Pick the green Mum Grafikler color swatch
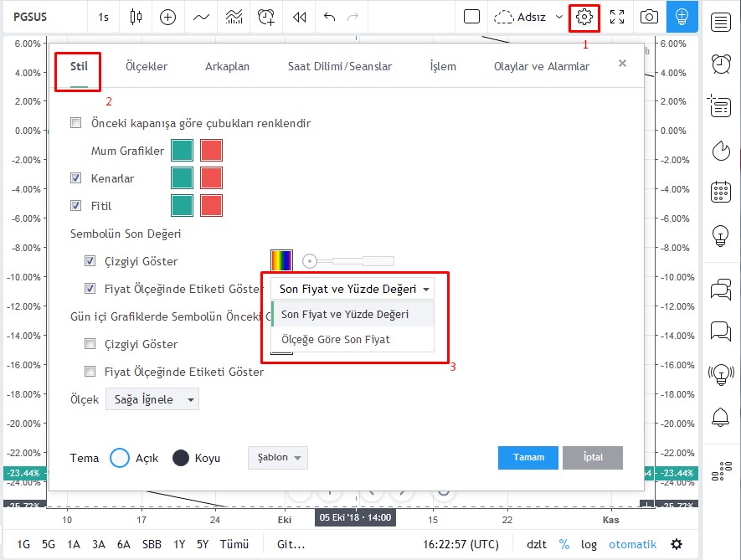This screenshot has width=741, height=560. pos(182,151)
